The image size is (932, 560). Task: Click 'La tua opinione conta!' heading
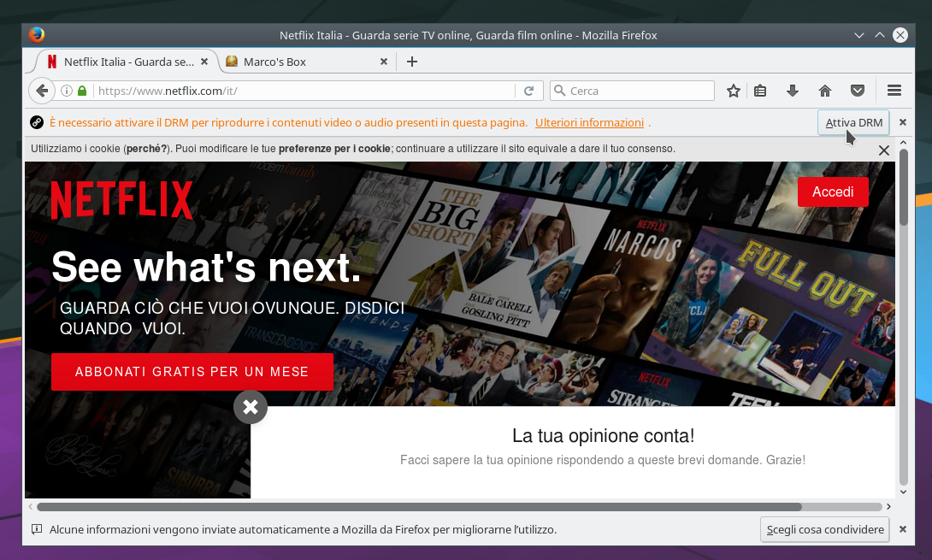click(x=603, y=436)
